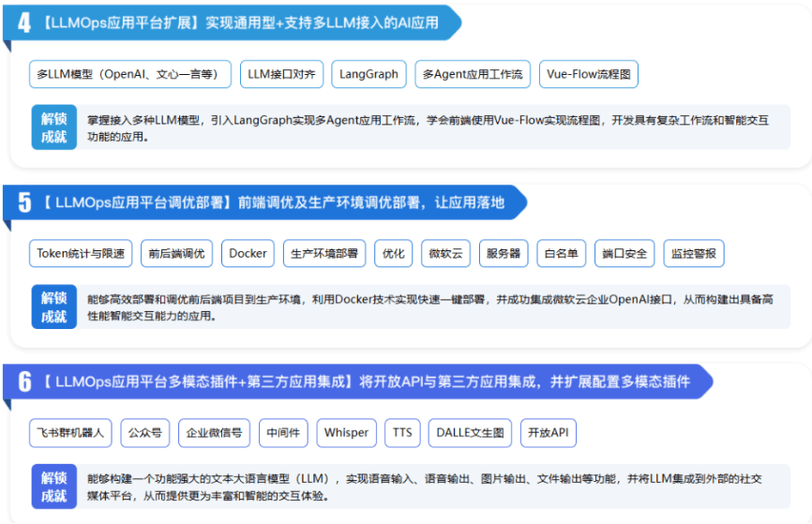Click 解锁成就 badge in section 4
This screenshot has height=524, width=812.
[x=53, y=127]
